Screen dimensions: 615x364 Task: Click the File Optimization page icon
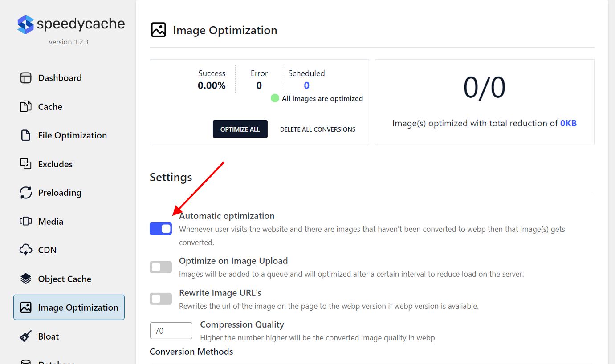point(26,135)
